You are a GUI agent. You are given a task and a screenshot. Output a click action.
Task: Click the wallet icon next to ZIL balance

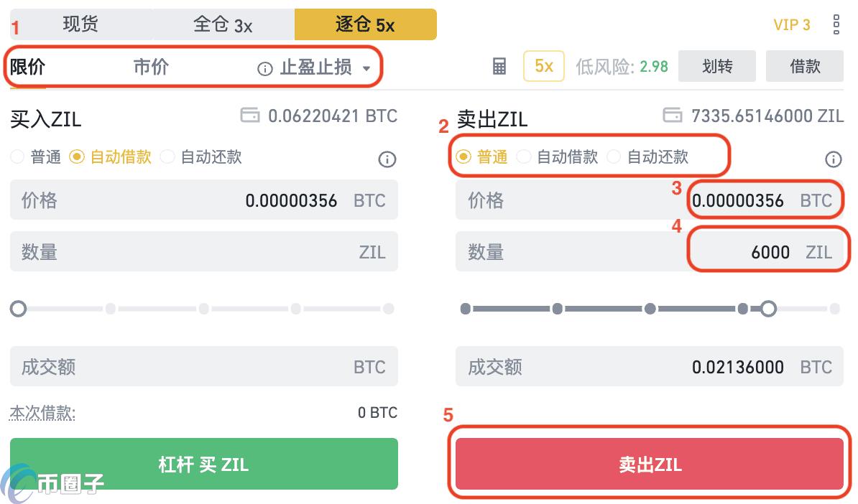(x=674, y=116)
